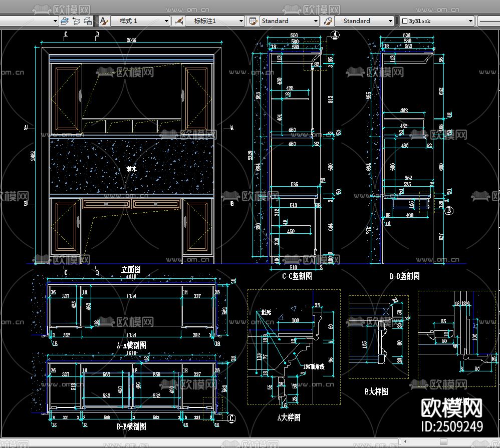Expand the Standard multileader style dropdown
This screenshot has width=500, height=448.
(390, 21)
